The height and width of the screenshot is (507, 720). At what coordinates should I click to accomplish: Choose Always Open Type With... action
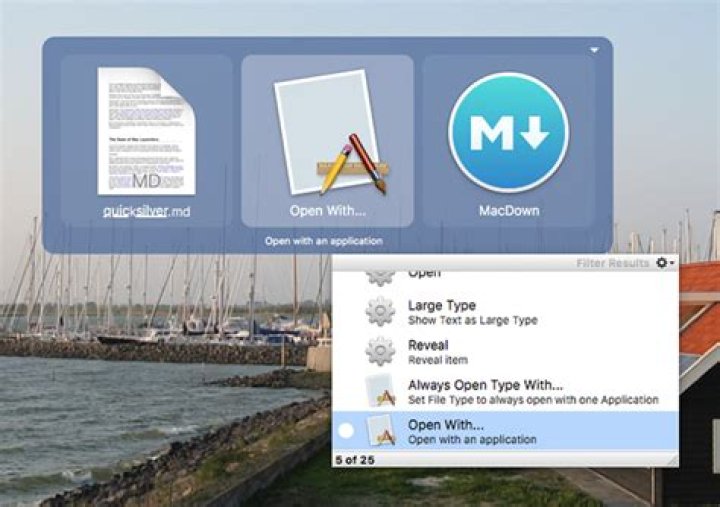point(505,392)
